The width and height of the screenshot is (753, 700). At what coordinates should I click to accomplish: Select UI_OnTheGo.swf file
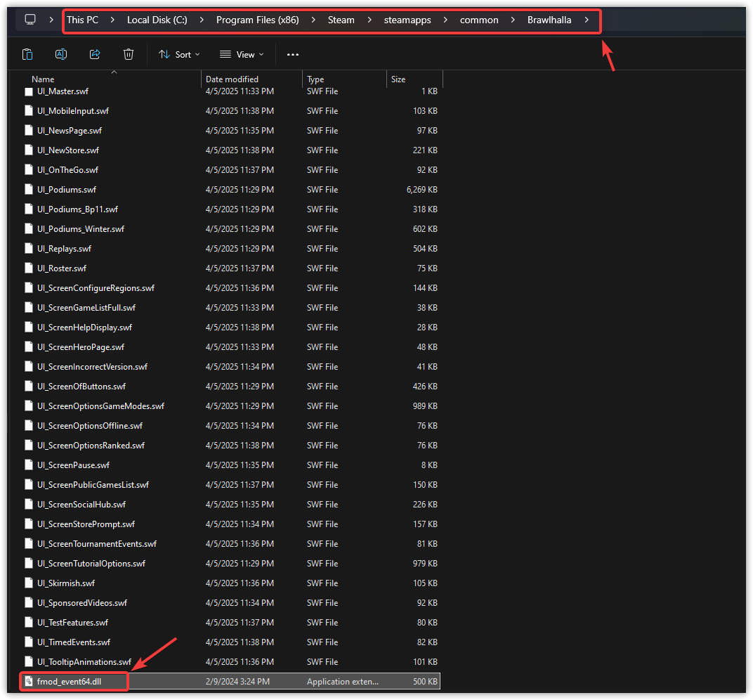67,170
